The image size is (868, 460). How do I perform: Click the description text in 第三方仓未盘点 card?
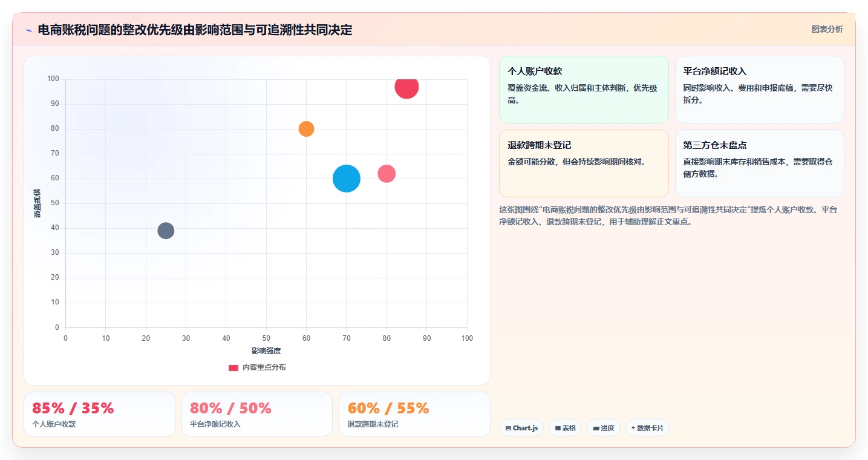click(758, 168)
